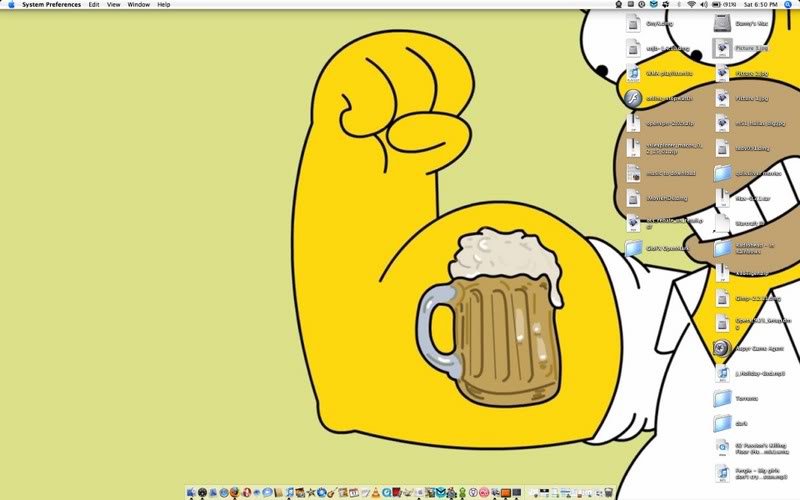The width and height of the screenshot is (800, 500).
Task: Open the Edit menu
Action: tap(94, 5)
